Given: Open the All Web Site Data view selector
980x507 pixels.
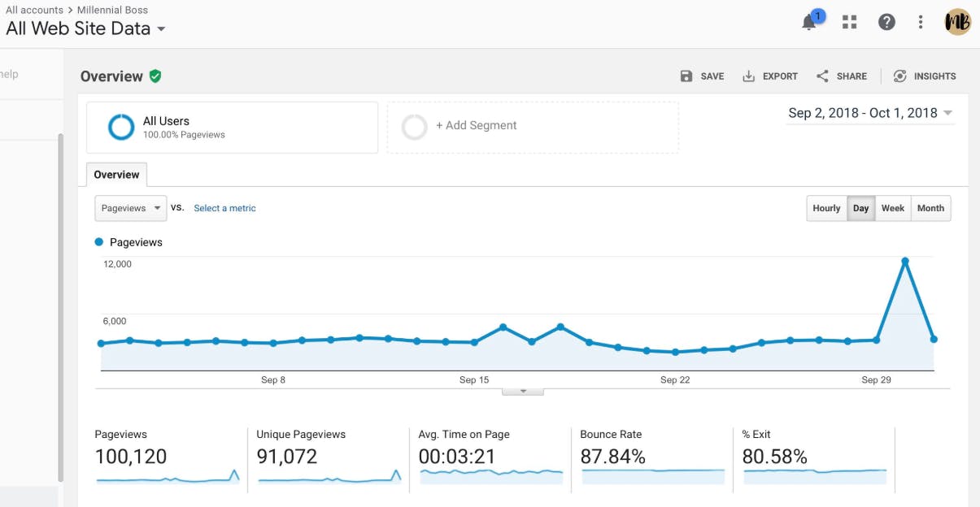Looking at the screenshot, I should point(85,28).
